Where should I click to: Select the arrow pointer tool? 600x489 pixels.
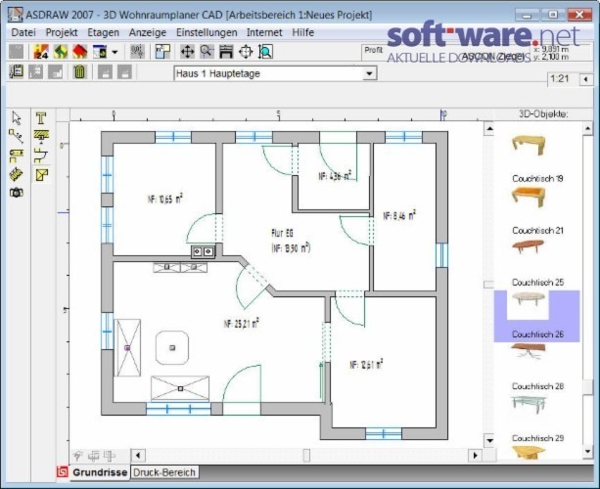[x=16, y=118]
